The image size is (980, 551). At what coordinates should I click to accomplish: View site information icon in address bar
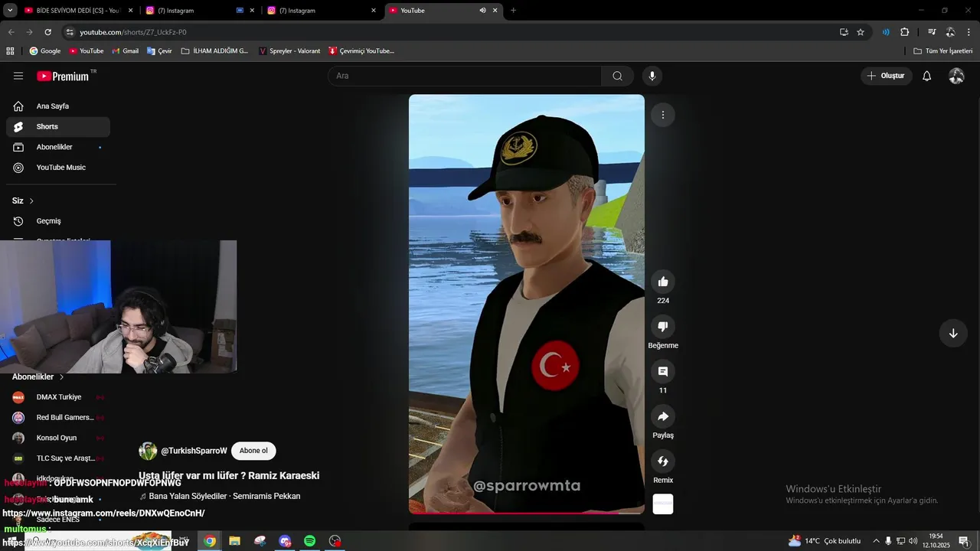70,32
